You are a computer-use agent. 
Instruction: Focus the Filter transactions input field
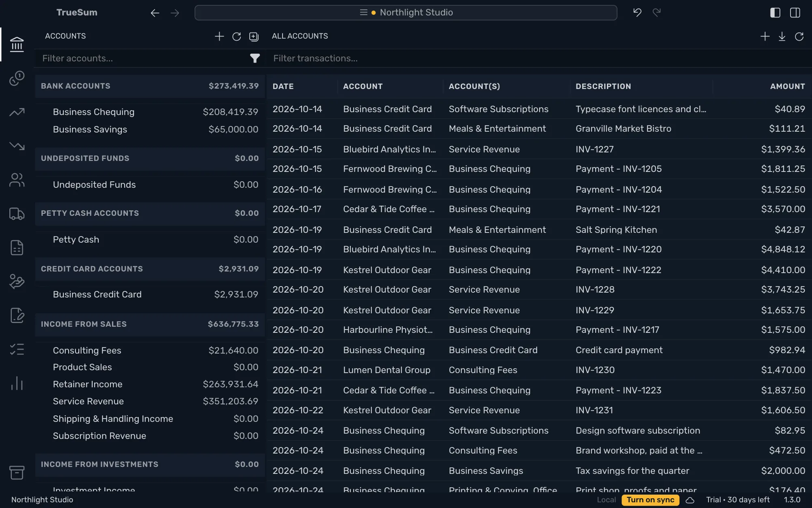click(539, 59)
